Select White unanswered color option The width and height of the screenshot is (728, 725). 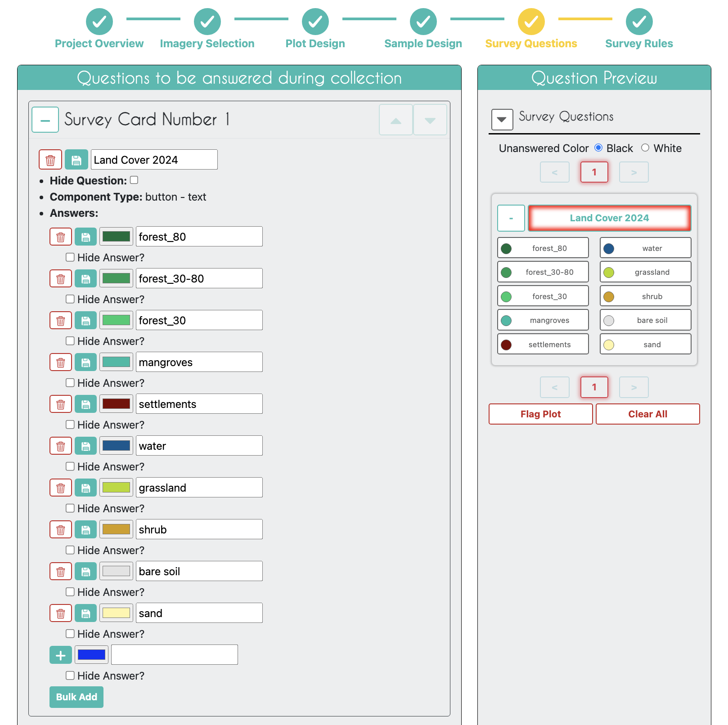[x=645, y=148]
